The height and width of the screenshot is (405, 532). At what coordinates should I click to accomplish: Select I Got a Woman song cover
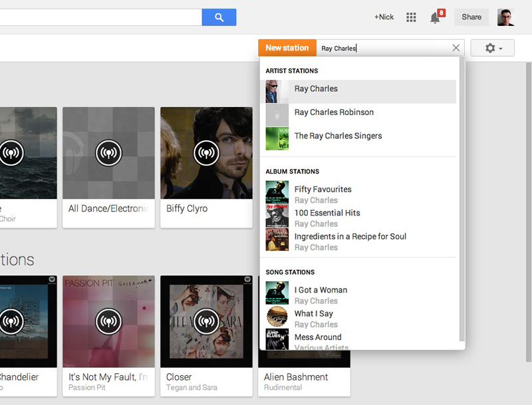277,293
